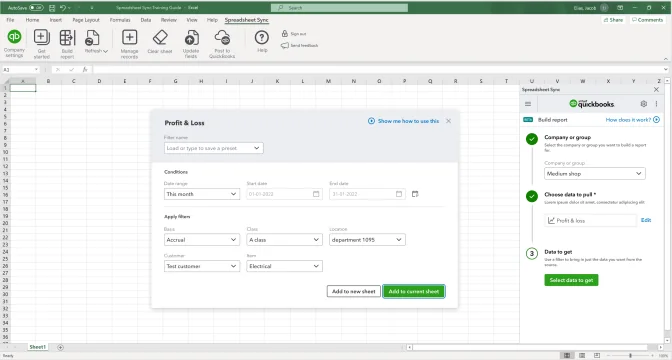672x360 pixels.
Task: Open the hamburger menu in Sync panel
Action: (528, 104)
